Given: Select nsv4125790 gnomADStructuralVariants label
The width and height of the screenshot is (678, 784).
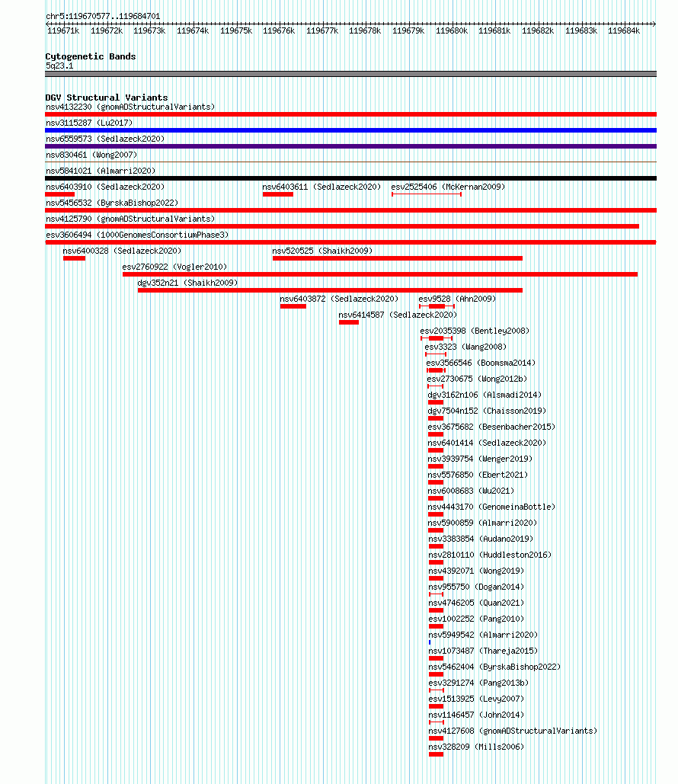Looking at the screenshot, I should 130,219.
